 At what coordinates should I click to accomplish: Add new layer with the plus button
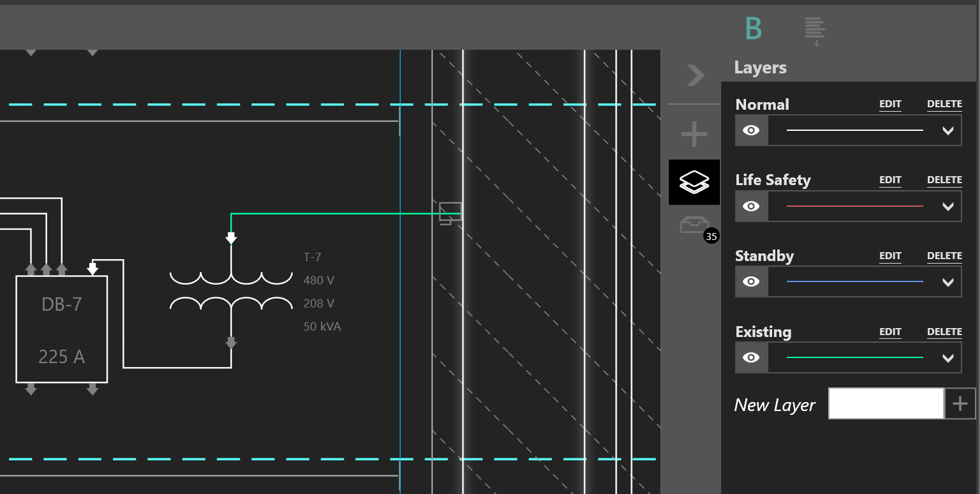[x=960, y=403]
